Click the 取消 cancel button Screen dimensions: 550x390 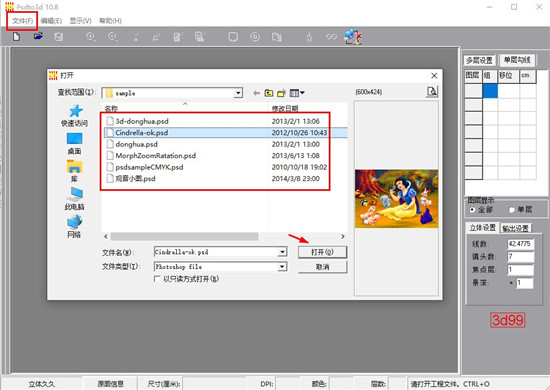322,267
